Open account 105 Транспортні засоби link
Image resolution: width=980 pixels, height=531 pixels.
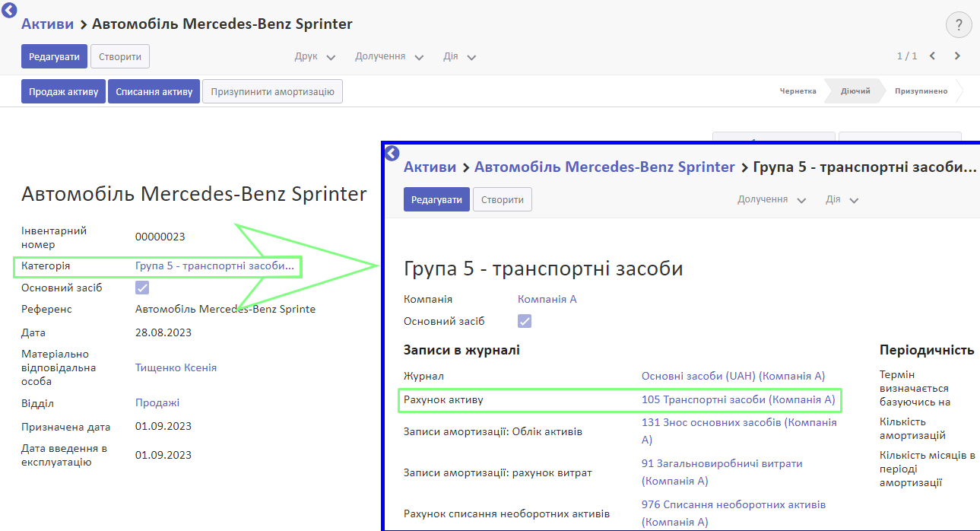(x=738, y=399)
